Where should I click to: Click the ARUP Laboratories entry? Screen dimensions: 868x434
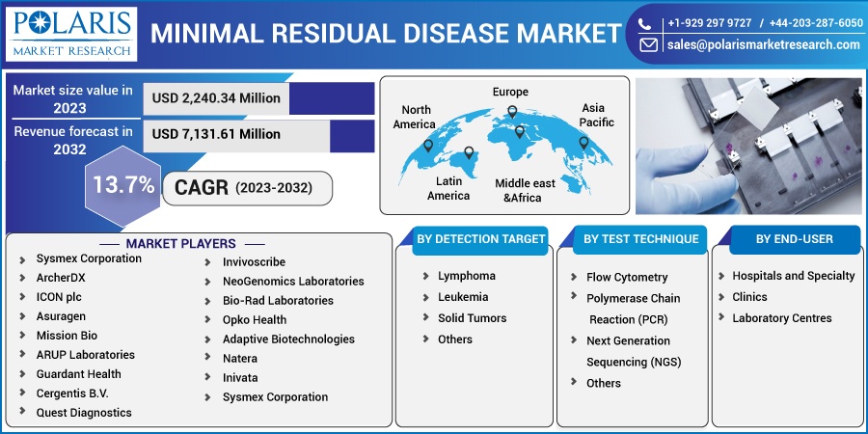tap(85, 355)
